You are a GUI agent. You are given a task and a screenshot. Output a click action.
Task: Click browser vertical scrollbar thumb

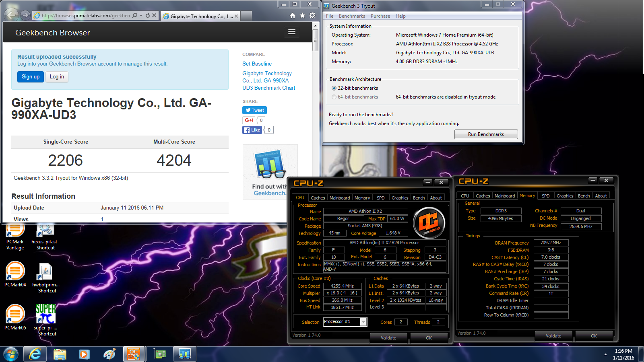pos(315,39)
